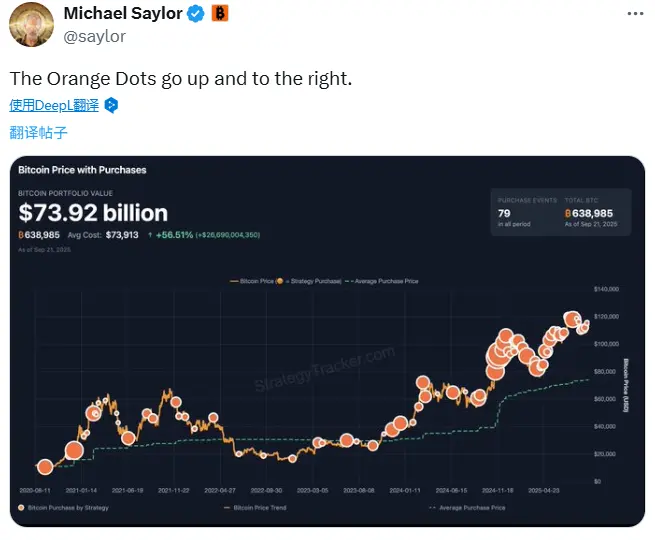The image size is (655, 540).
Task: Open the Michael Saylor display name
Action: (x=124, y=14)
